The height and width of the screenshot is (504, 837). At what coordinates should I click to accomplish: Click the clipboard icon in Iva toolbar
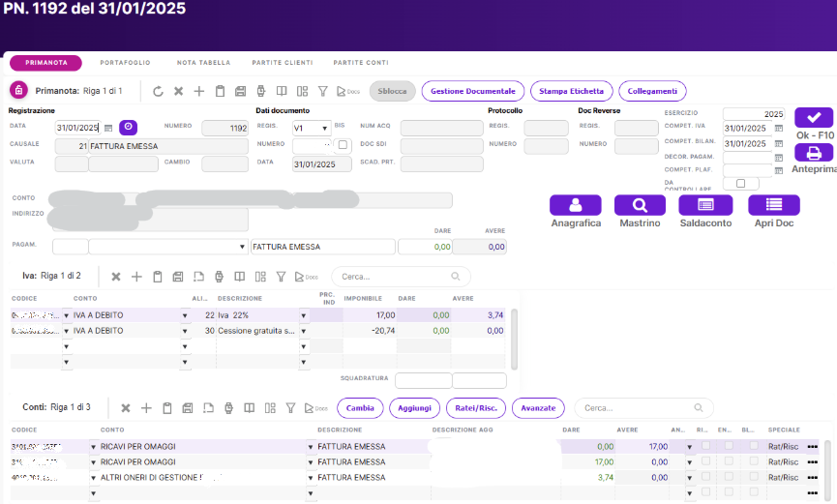click(x=158, y=277)
